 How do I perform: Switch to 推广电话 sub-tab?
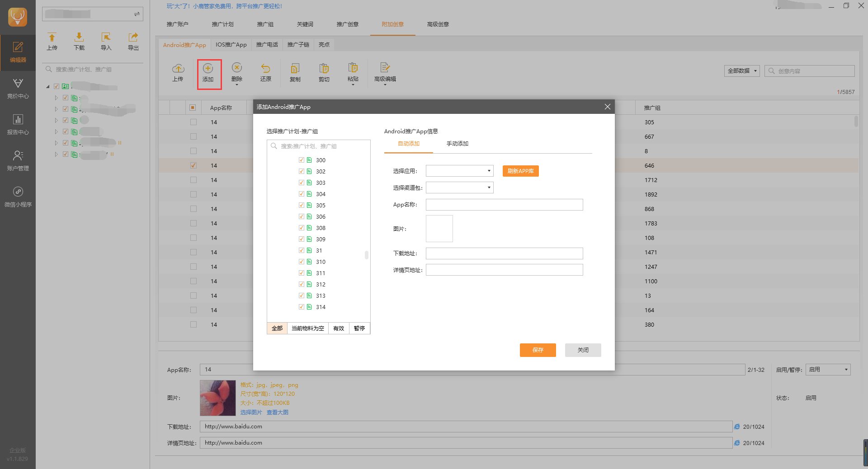pos(267,45)
